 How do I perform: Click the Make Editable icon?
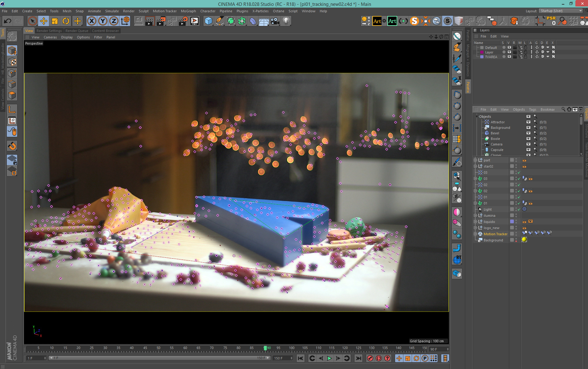(12, 37)
